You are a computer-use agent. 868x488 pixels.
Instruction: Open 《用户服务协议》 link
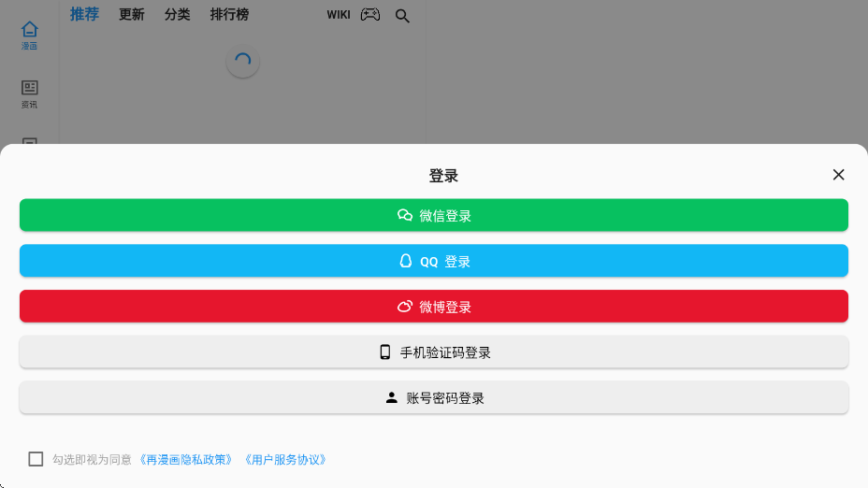(285, 460)
